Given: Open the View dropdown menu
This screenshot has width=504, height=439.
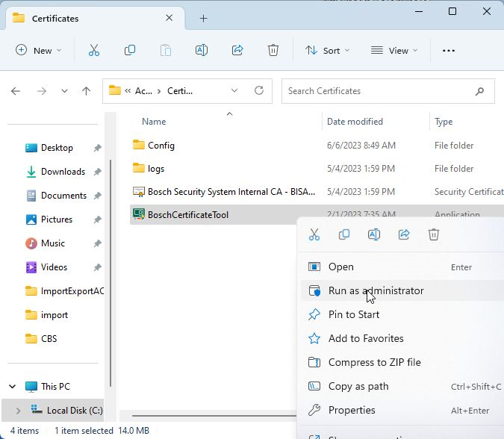Looking at the screenshot, I should (394, 50).
